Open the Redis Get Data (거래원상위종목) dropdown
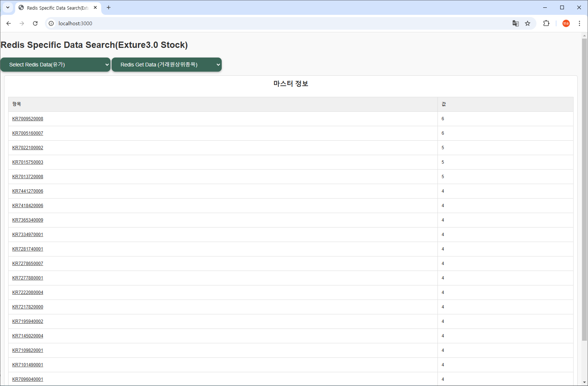This screenshot has width=588, height=386. (166, 65)
